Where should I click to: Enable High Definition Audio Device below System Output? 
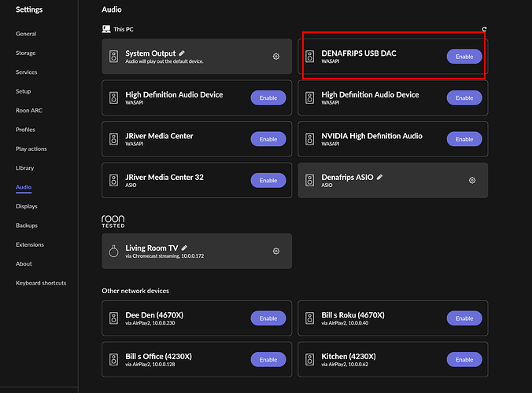[x=268, y=97]
